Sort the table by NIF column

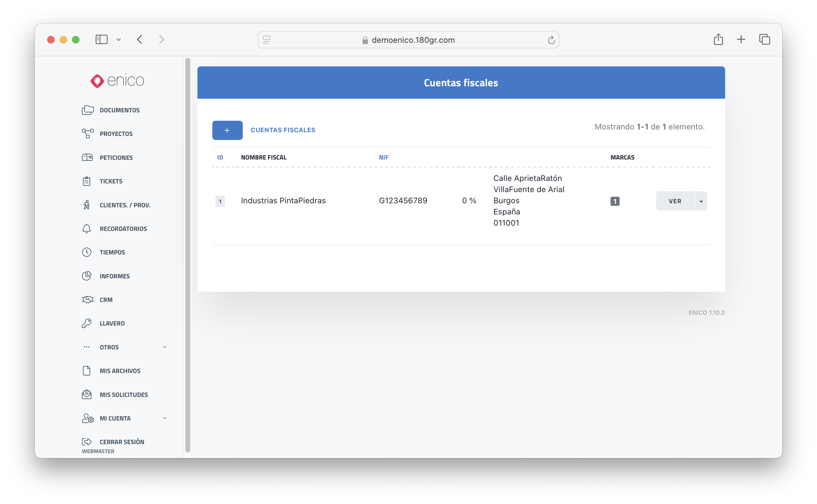tap(384, 157)
